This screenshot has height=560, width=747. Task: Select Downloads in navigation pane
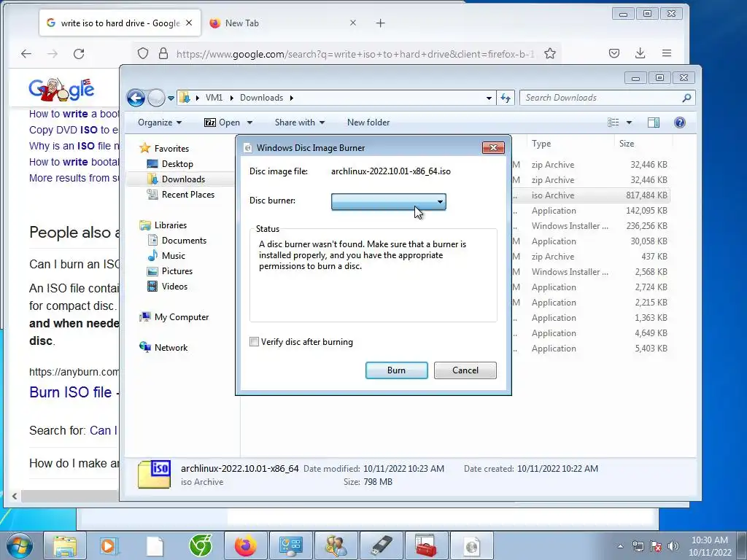[183, 179]
